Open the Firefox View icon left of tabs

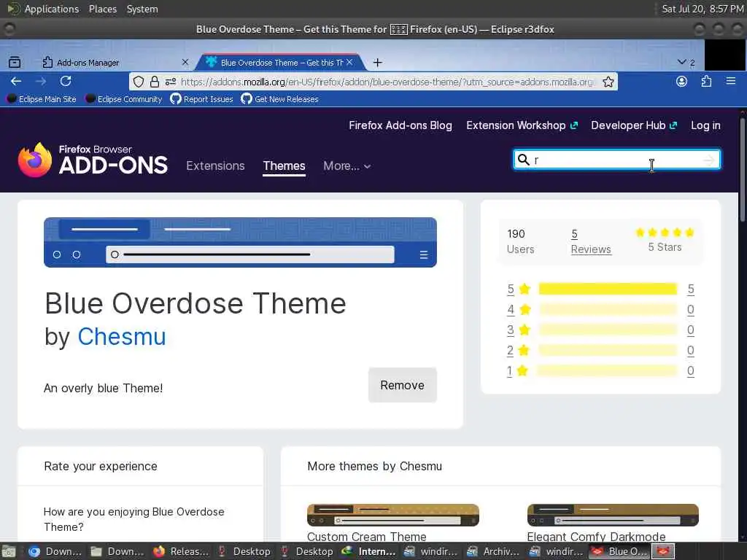[x=15, y=63]
